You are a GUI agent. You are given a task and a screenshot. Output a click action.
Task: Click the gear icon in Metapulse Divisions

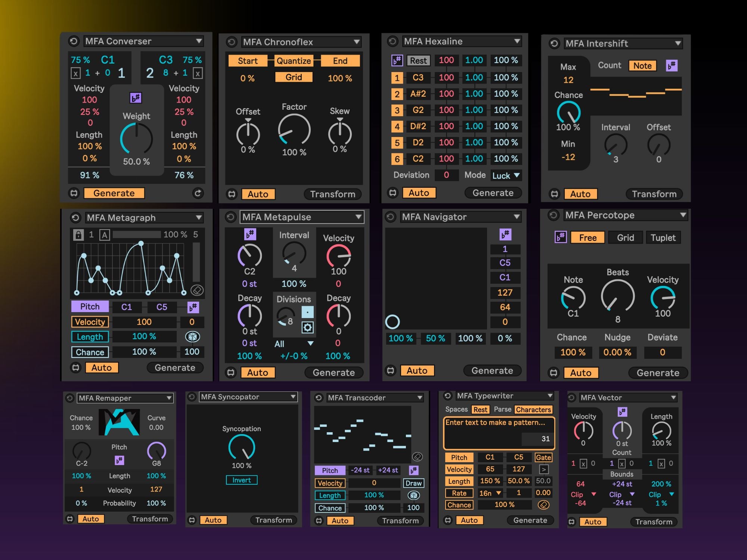pyautogui.click(x=307, y=328)
